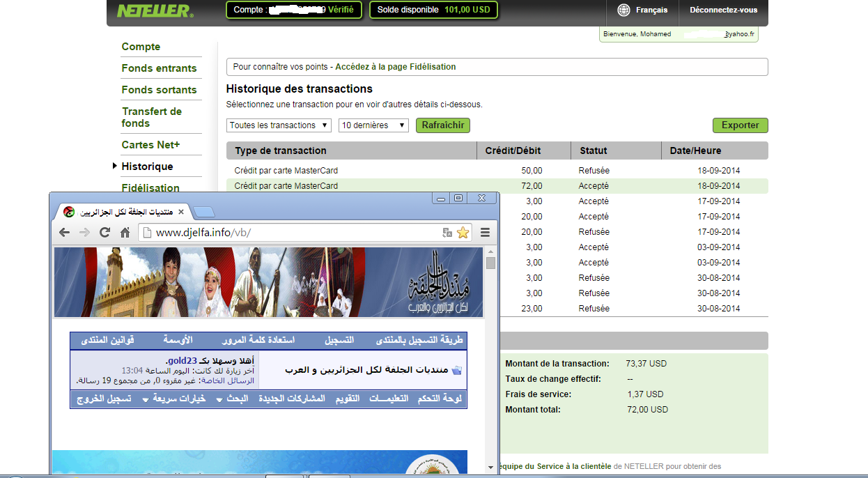Go back in the Chrome window
The height and width of the screenshot is (478, 868).
coord(64,233)
